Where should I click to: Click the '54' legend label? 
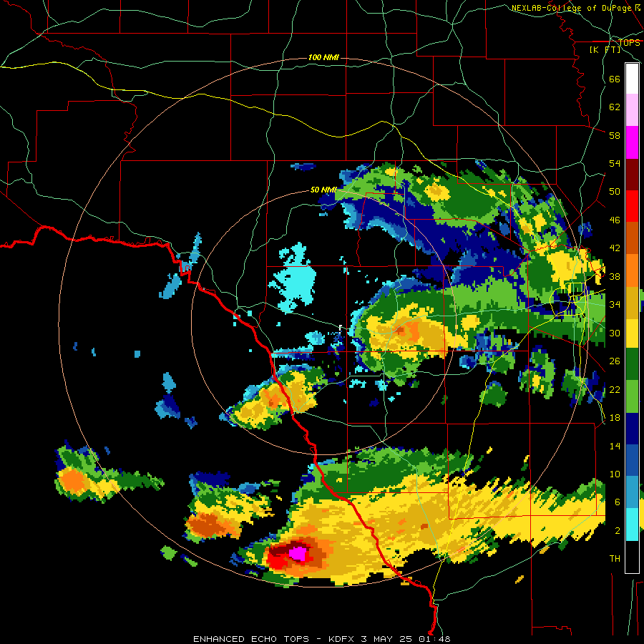coord(615,163)
